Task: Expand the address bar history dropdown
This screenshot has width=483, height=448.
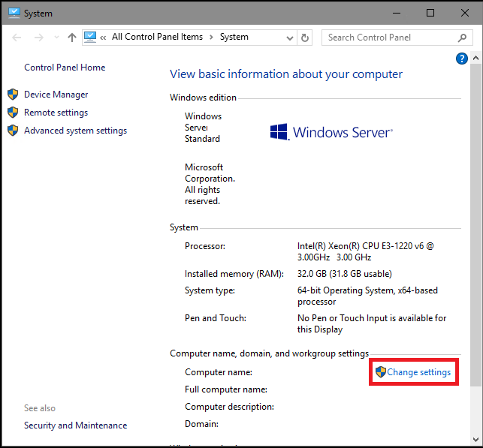Action: click(289, 38)
